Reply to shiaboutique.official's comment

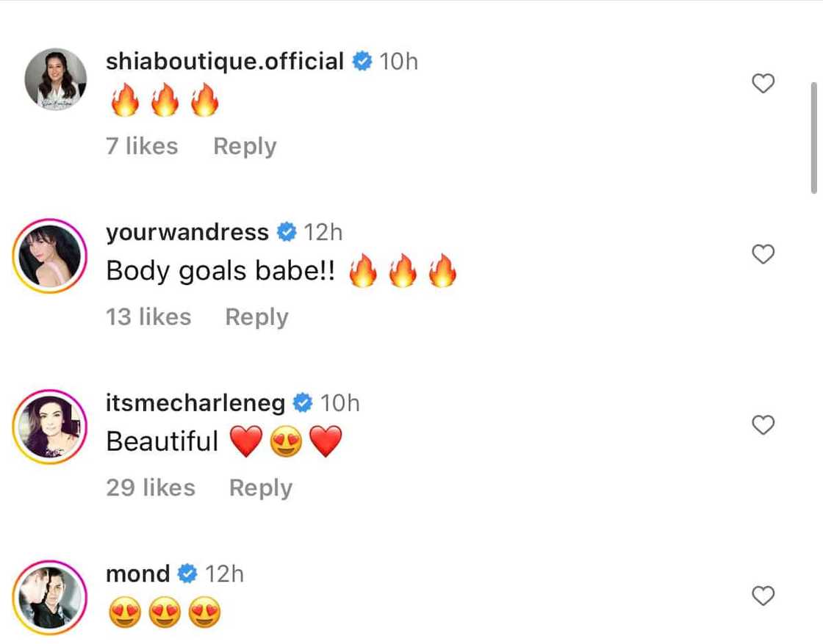[x=245, y=146]
